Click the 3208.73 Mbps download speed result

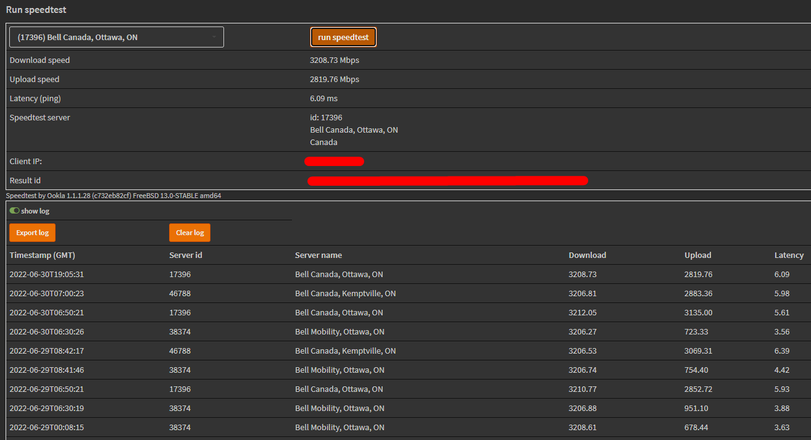pyautogui.click(x=334, y=60)
